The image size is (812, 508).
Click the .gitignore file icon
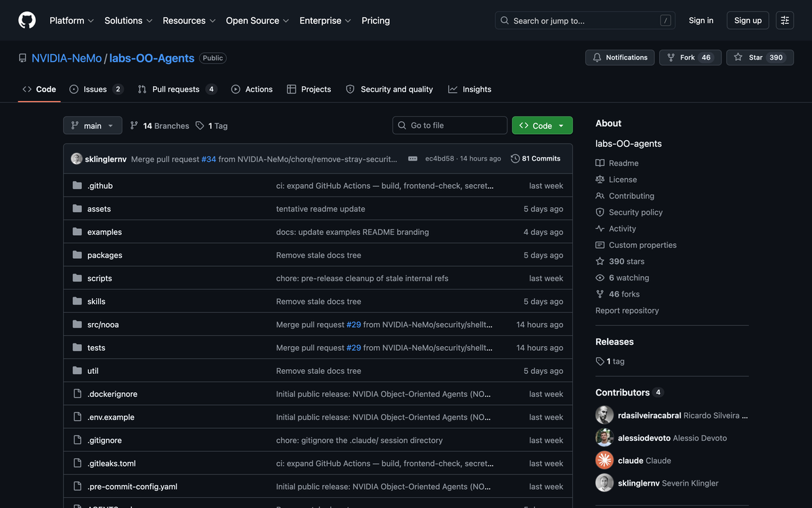click(77, 440)
